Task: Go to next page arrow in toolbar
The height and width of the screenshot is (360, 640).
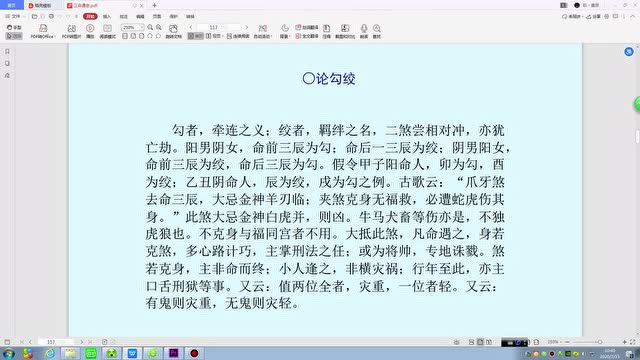Action: (x=247, y=27)
